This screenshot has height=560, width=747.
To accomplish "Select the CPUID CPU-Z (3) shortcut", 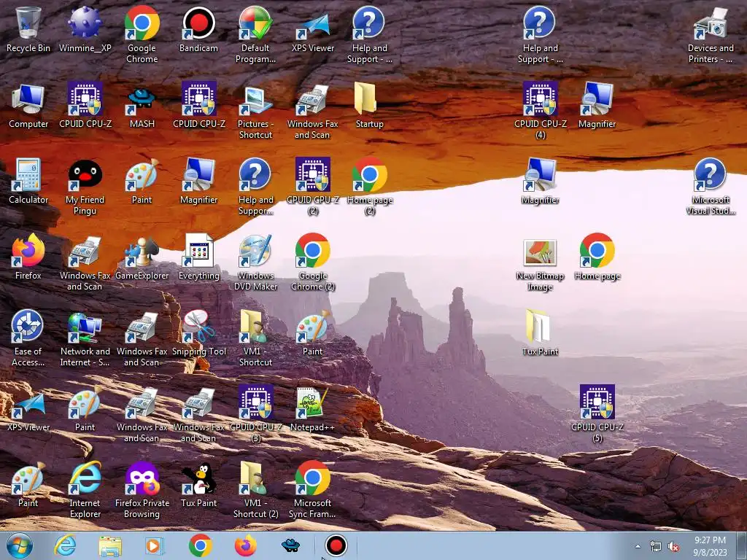I will (255, 414).
